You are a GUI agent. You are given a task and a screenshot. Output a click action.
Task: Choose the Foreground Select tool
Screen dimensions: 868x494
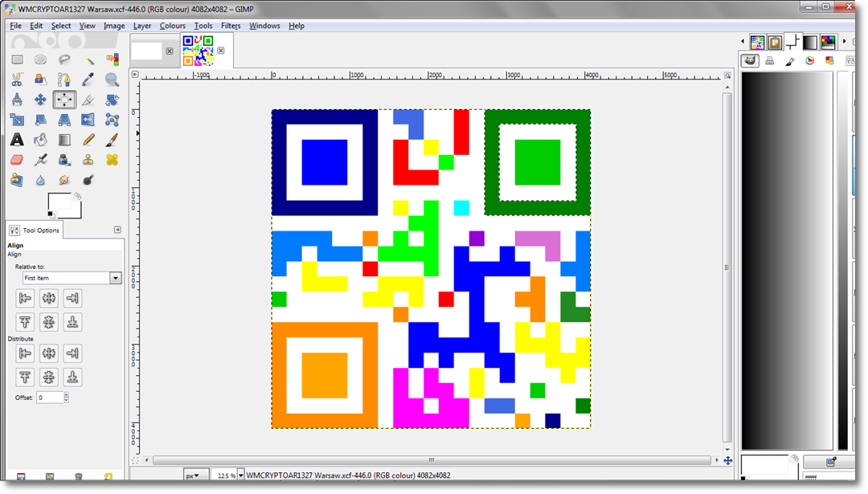(40, 80)
